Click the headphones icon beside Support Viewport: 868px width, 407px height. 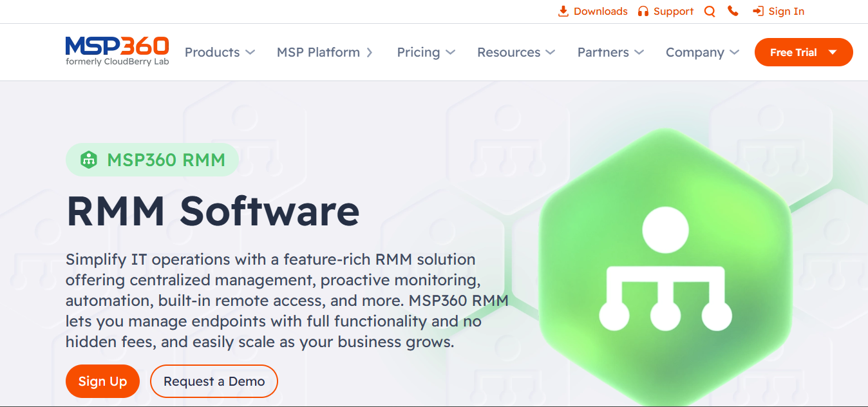(x=643, y=11)
